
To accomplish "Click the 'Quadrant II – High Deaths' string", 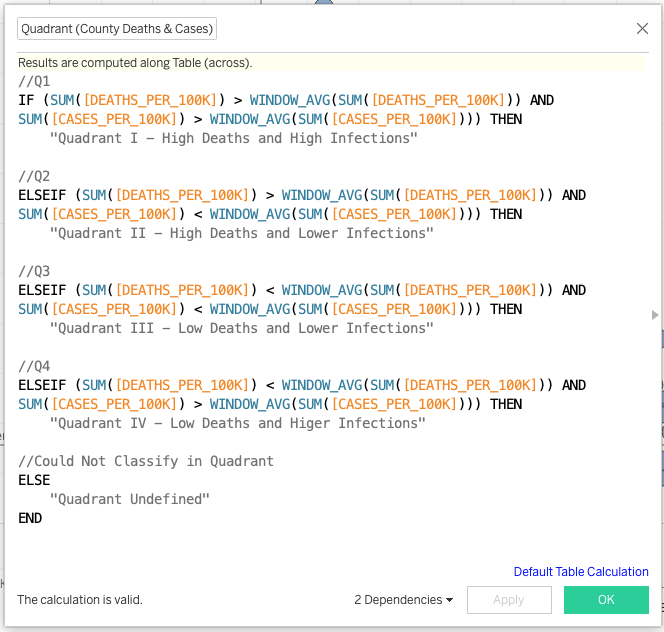I will 241,233.
